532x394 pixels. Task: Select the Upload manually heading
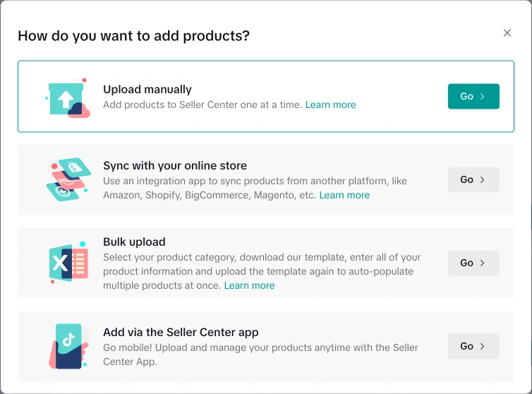pyautogui.click(x=147, y=90)
